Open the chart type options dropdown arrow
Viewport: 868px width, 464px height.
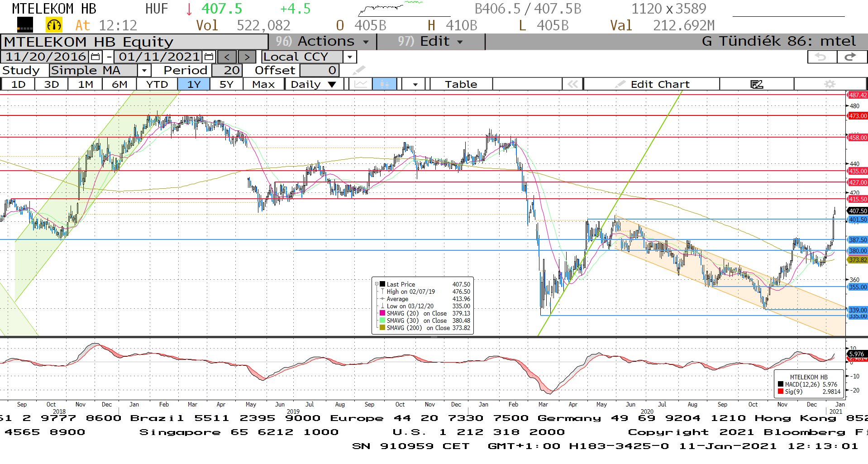pos(415,84)
